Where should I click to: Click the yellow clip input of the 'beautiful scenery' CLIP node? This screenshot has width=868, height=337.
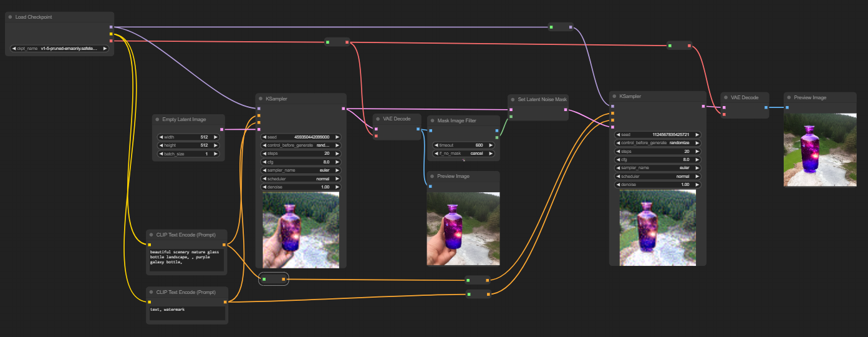(x=149, y=245)
